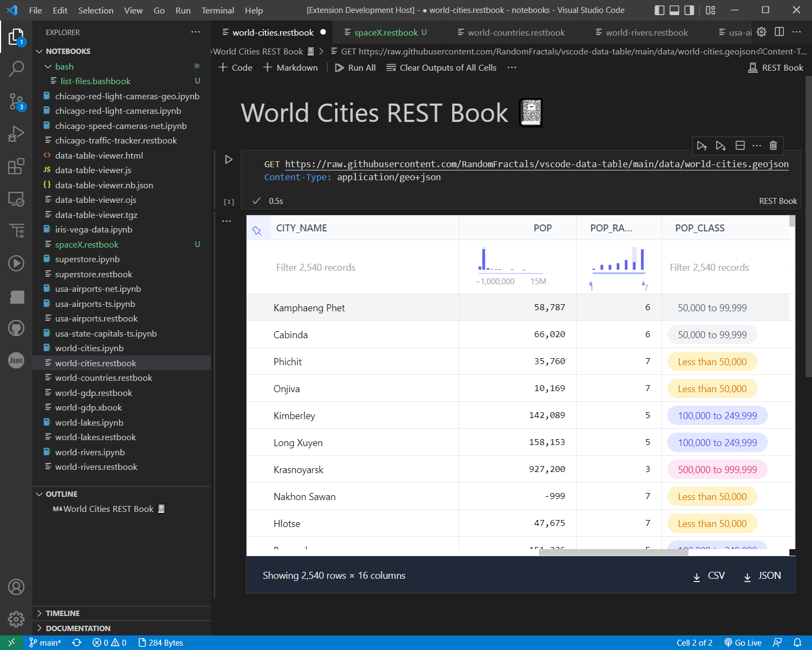Open cell output more actions
Viewport: 812px width, 650px height.
227,221
